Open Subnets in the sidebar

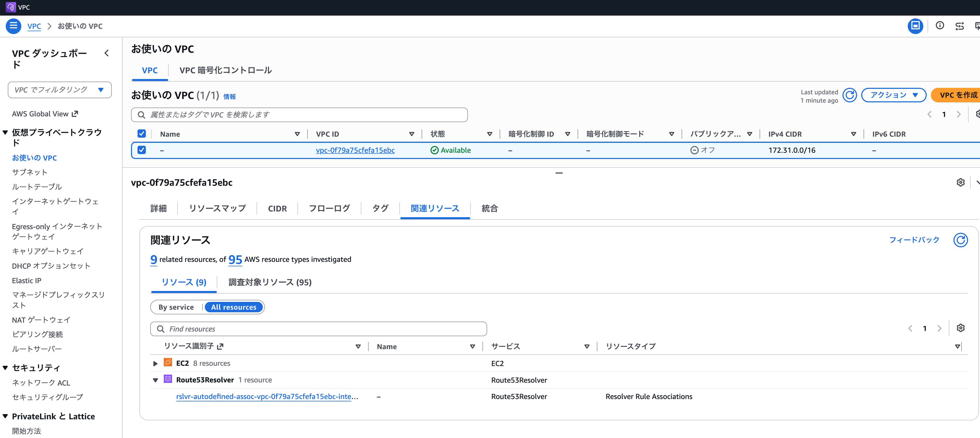pos(30,172)
